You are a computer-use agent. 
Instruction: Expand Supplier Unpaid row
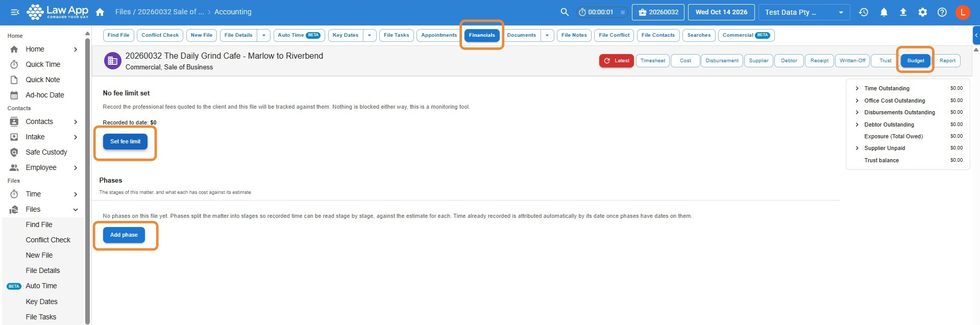[x=857, y=148]
